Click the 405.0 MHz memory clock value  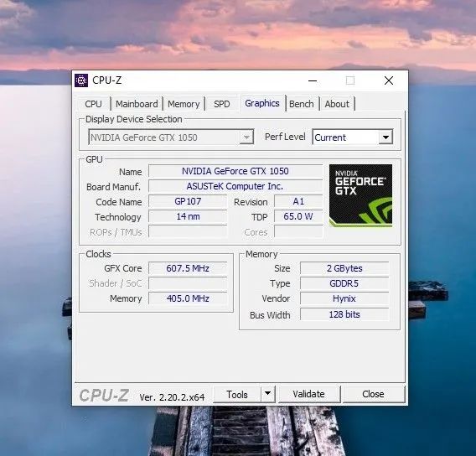[x=188, y=298]
